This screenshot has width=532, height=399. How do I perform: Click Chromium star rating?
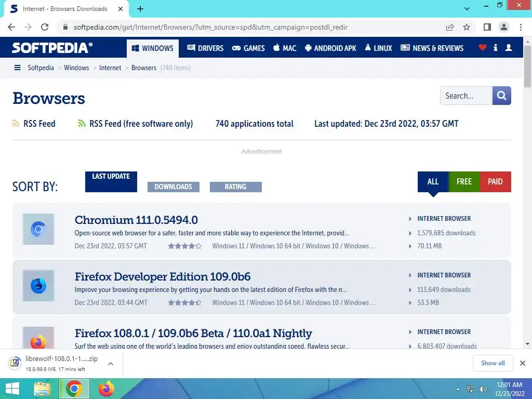click(184, 246)
